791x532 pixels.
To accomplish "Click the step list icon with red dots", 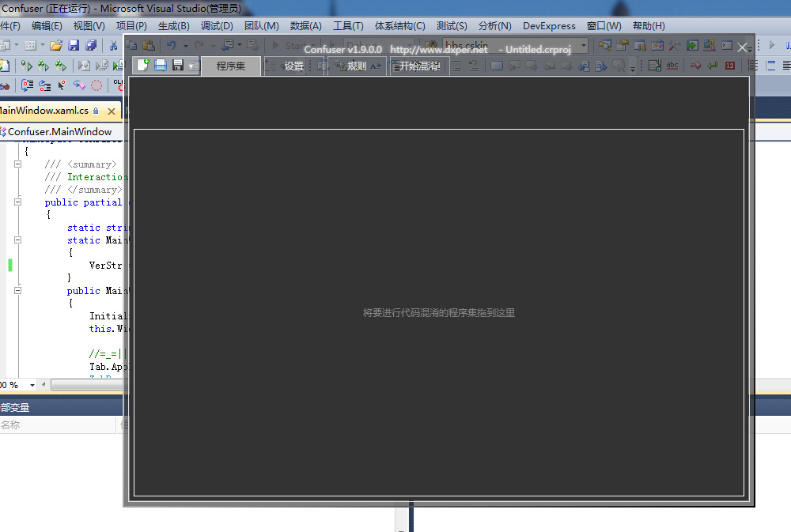I will pyautogui.click(x=45, y=85).
